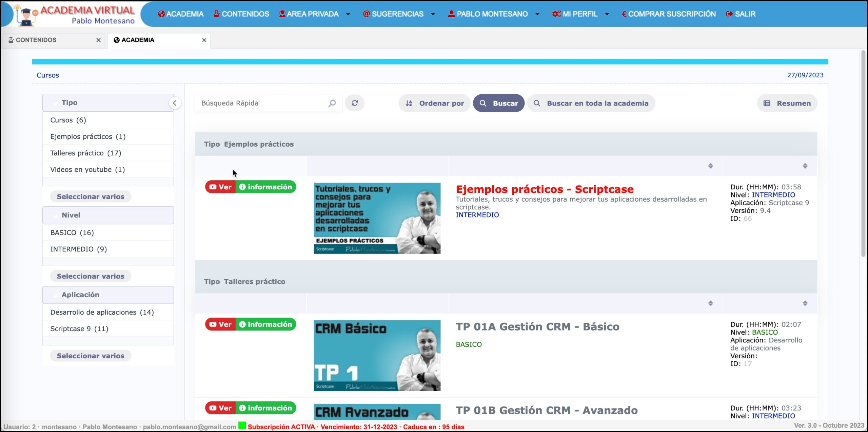868x432 pixels.
Task: Click información for TP 01A Gestión CRM
Action: click(x=266, y=324)
